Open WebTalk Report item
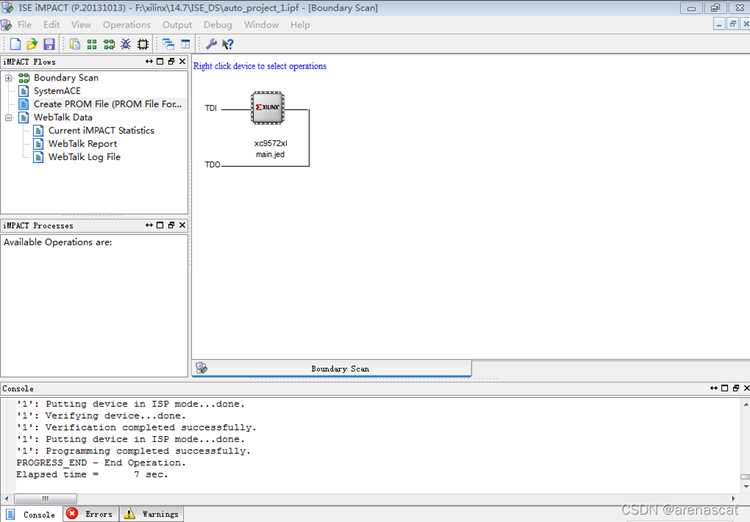 point(83,144)
